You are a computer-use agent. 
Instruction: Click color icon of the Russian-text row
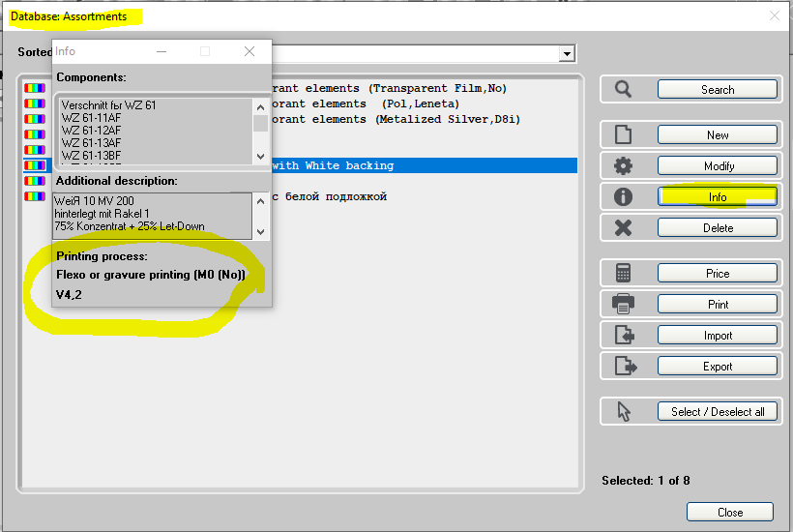tap(35, 196)
